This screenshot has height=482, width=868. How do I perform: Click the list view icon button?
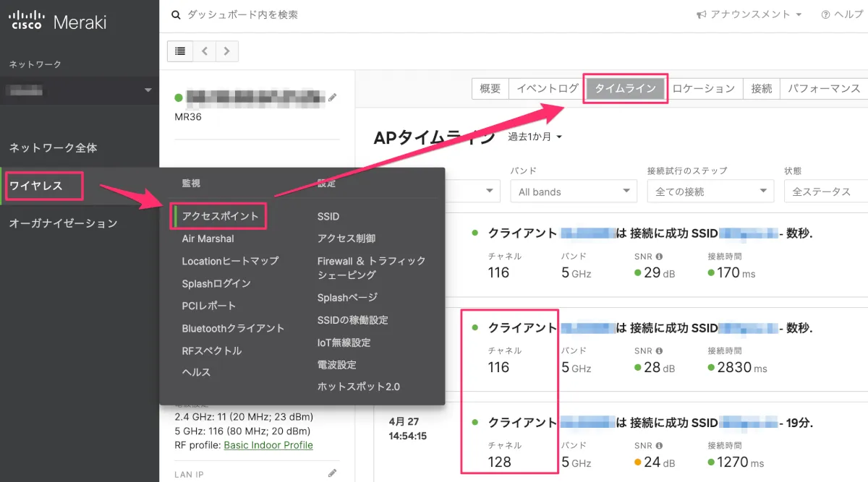180,51
